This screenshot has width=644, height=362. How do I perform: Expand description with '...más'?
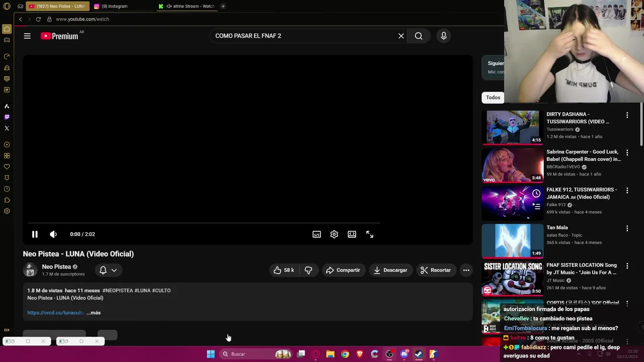94,313
